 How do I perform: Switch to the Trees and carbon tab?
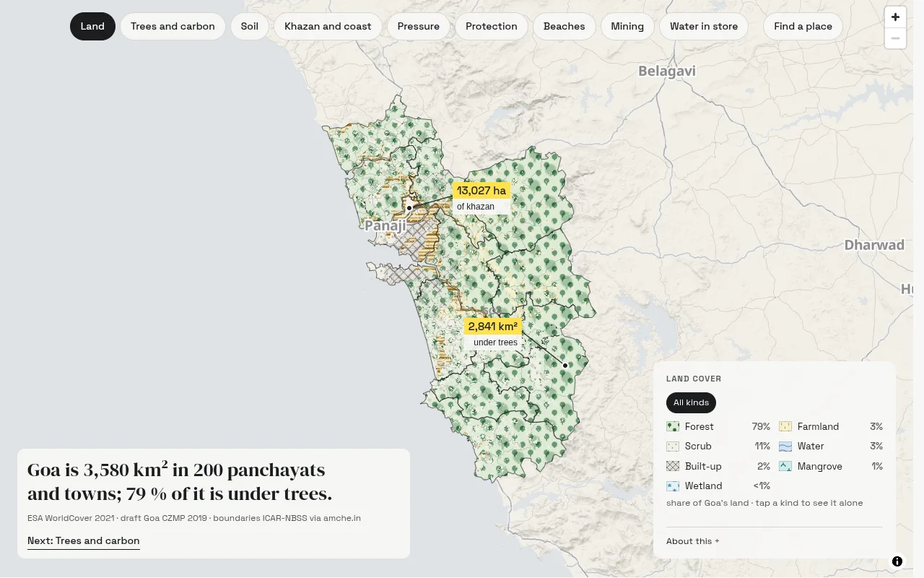[x=173, y=27]
